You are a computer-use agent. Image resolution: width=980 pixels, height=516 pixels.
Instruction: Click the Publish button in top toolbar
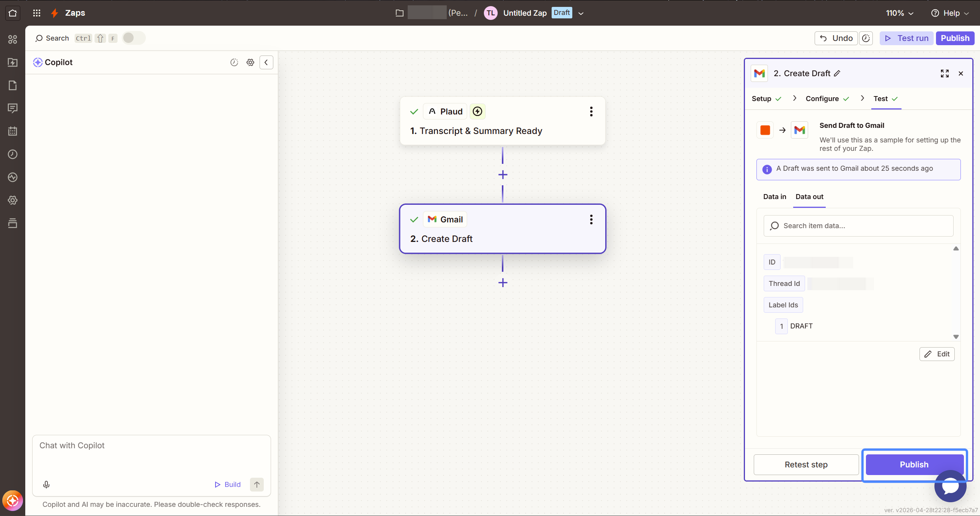(955, 38)
